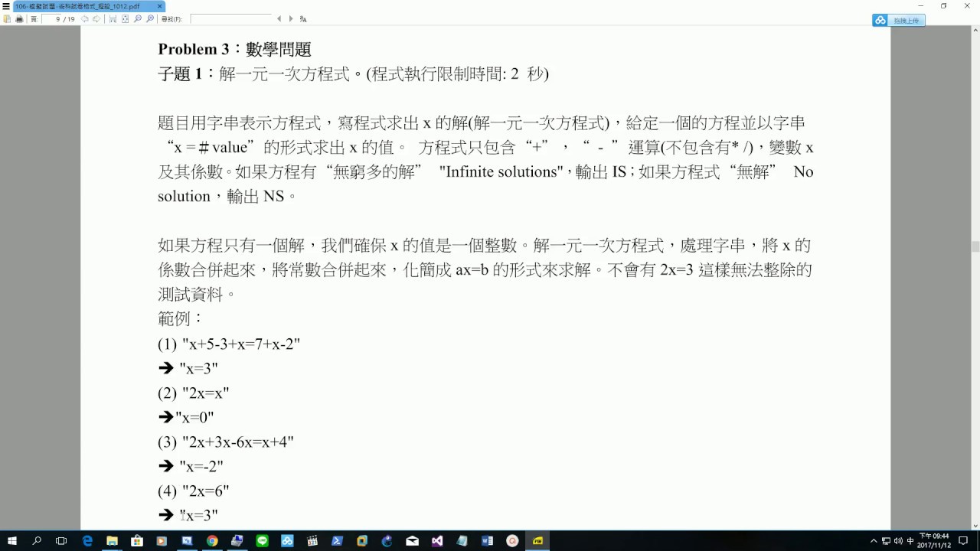The height and width of the screenshot is (551, 980).
Task: Click example text "x+5-3+x=7+x-2"
Action: pos(241,344)
